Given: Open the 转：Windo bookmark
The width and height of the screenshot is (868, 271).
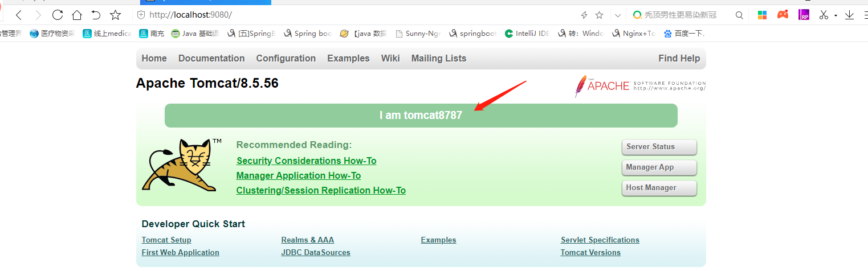Looking at the screenshot, I should click(580, 34).
